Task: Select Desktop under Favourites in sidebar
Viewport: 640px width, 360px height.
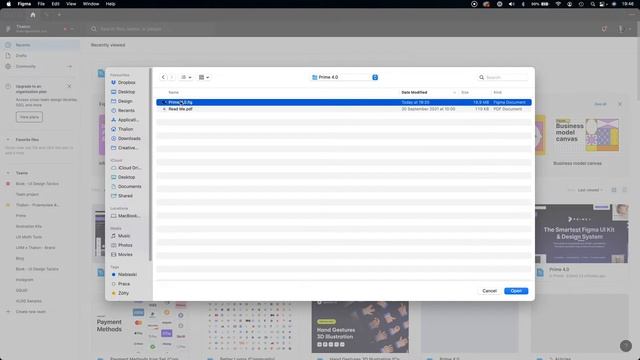Action: [x=123, y=92]
